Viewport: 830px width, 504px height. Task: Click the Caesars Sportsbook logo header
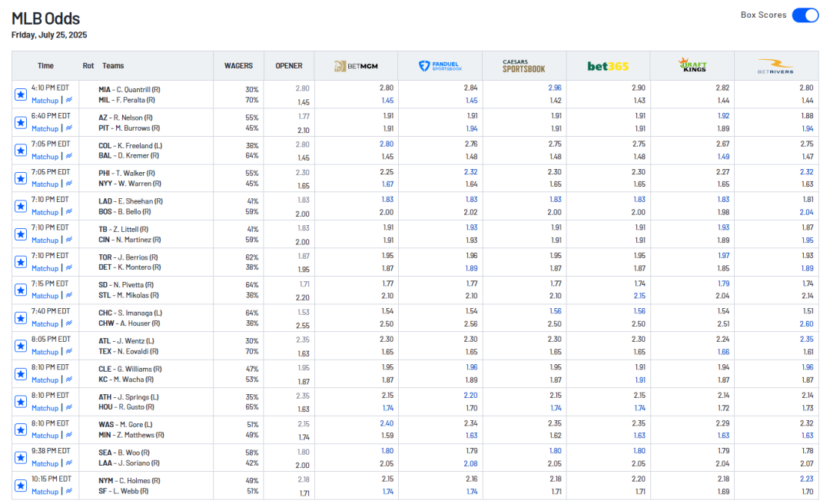[x=523, y=66]
